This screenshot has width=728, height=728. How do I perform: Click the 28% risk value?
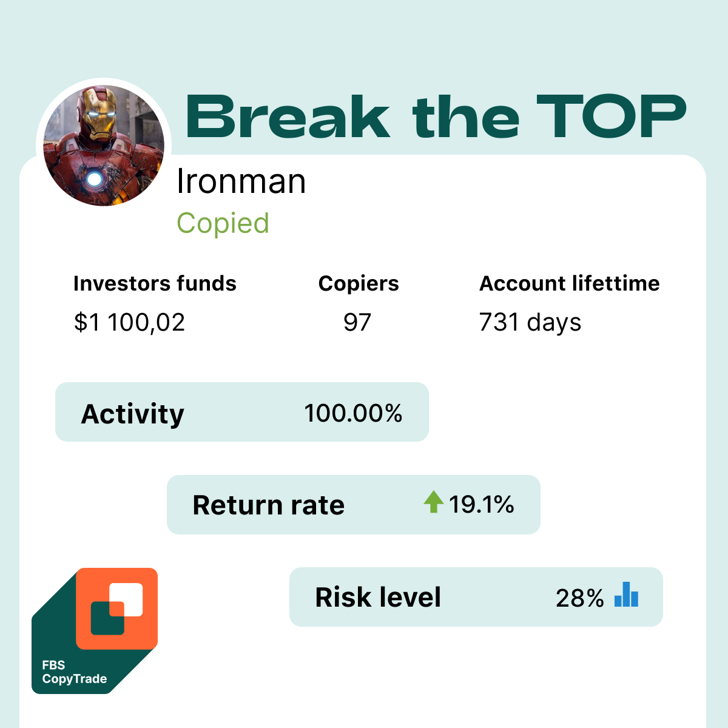(x=580, y=598)
